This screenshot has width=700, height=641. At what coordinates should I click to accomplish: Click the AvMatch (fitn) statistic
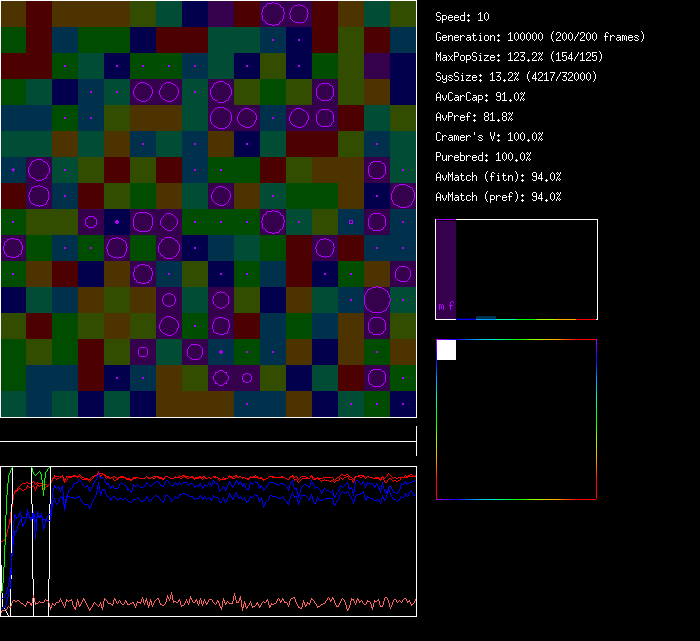(x=498, y=177)
